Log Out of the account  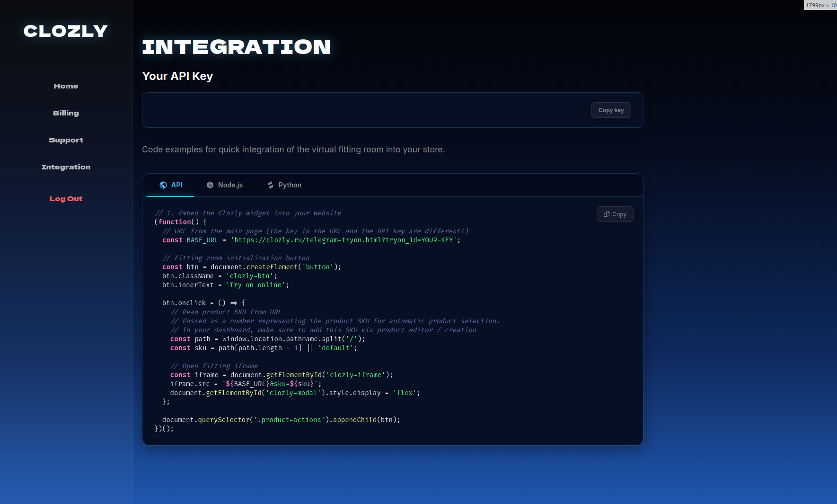(x=66, y=199)
